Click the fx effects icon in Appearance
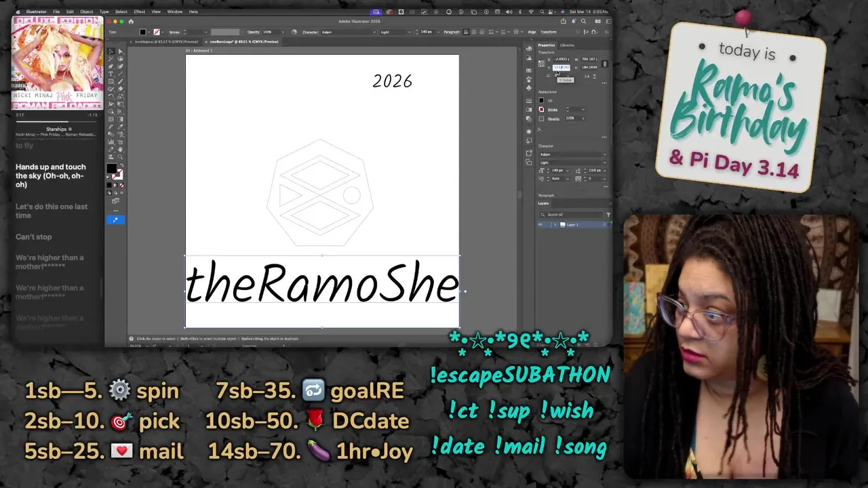The width and height of the screenshot is (868, 488). coord(539,129)
